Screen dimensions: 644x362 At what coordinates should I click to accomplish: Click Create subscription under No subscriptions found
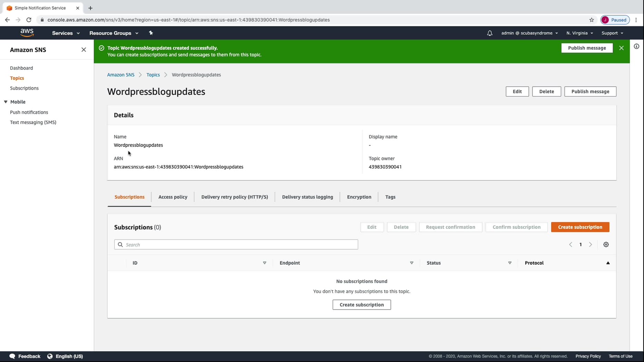click(361, 305)
